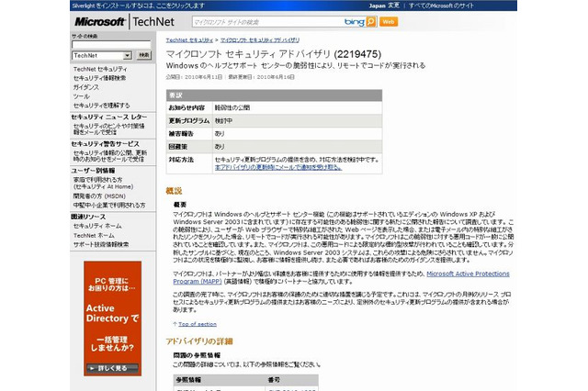Open 開発者の方 (MSDN) link

(x=99, y=195)
